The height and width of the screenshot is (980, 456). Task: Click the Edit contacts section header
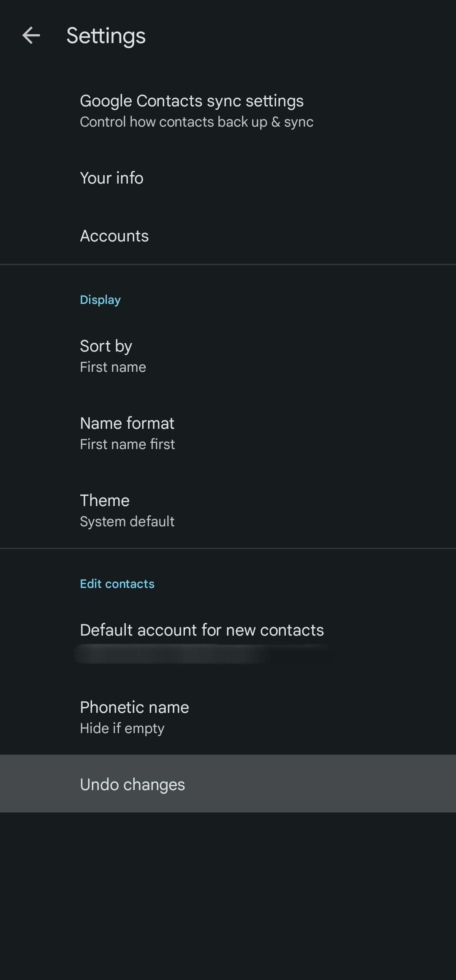(117, 584)
